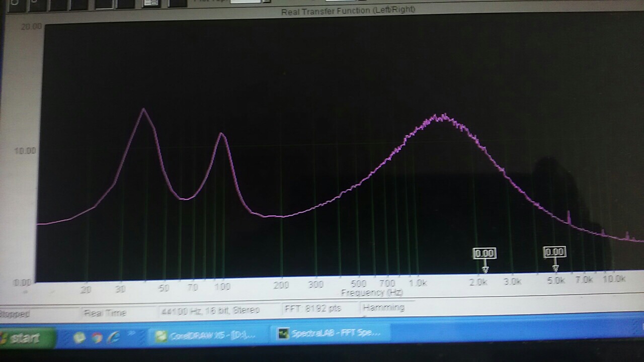Launch Chrome from the quick launch bar
Viewport: 644px width, 362px height.
[x=97, y=337]
